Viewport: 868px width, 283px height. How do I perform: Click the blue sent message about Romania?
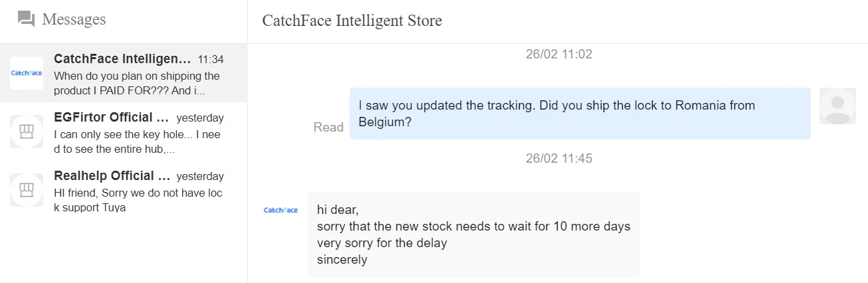pos(580,114)
